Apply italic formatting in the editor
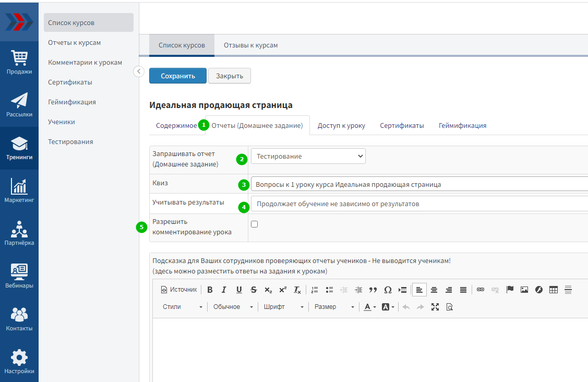Screen dimensions: 588x382 pyautogui.click(x=224, y=290)
